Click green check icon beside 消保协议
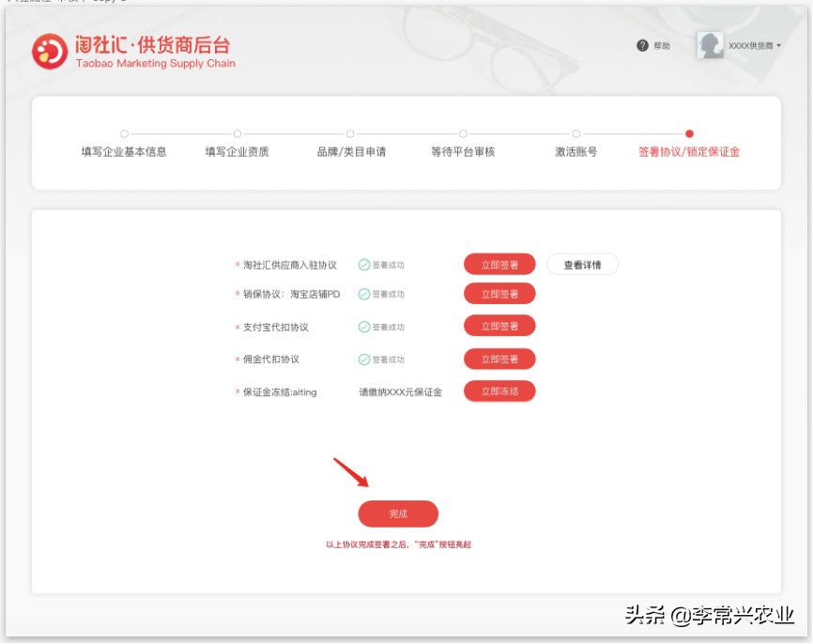813x644 pixels. (x=364, y=294)
